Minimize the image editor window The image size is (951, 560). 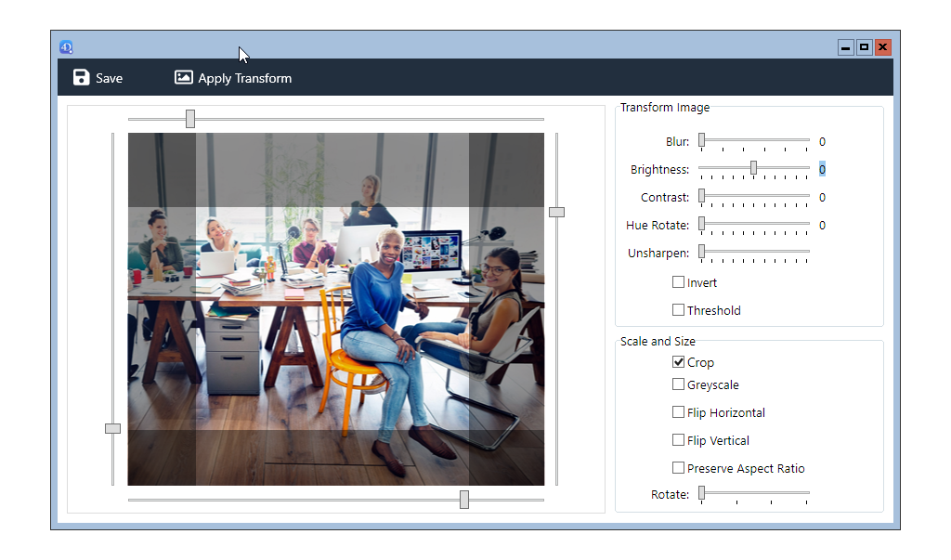846,47
